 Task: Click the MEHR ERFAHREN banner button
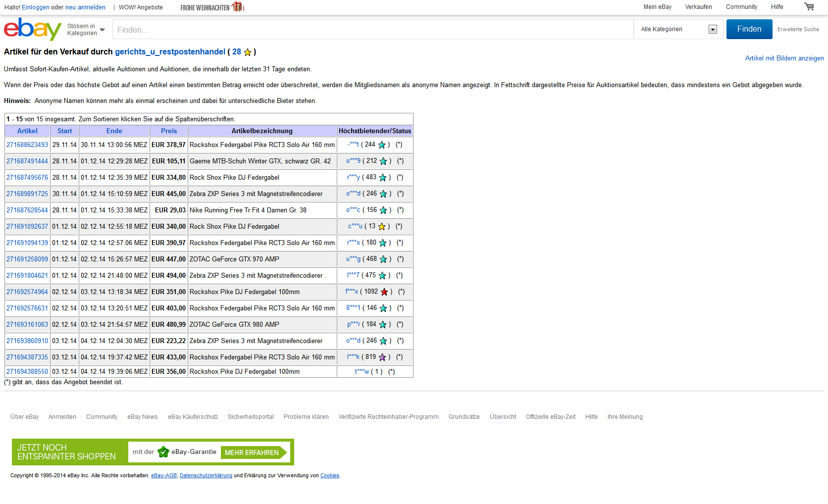[x=254, y=453]
